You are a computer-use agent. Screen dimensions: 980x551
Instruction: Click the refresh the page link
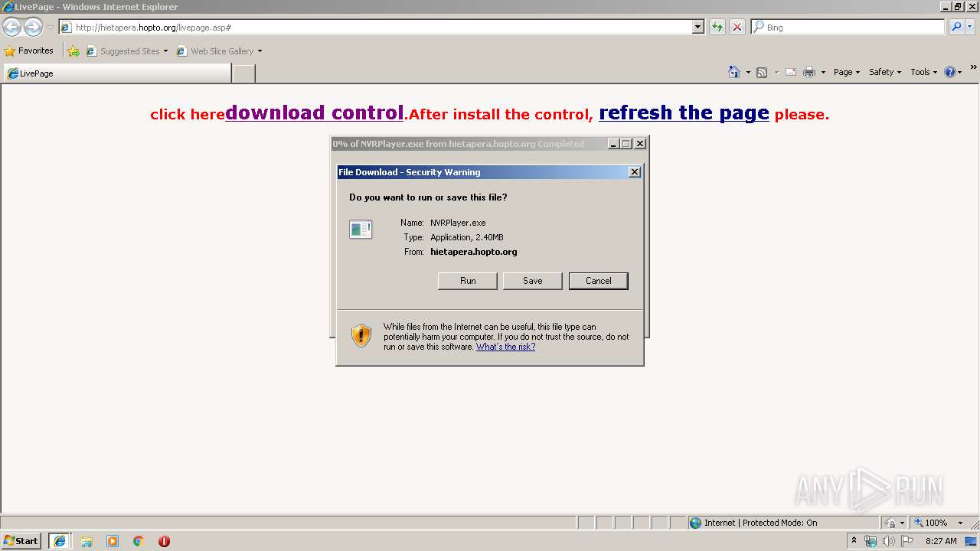coord(684,112)
